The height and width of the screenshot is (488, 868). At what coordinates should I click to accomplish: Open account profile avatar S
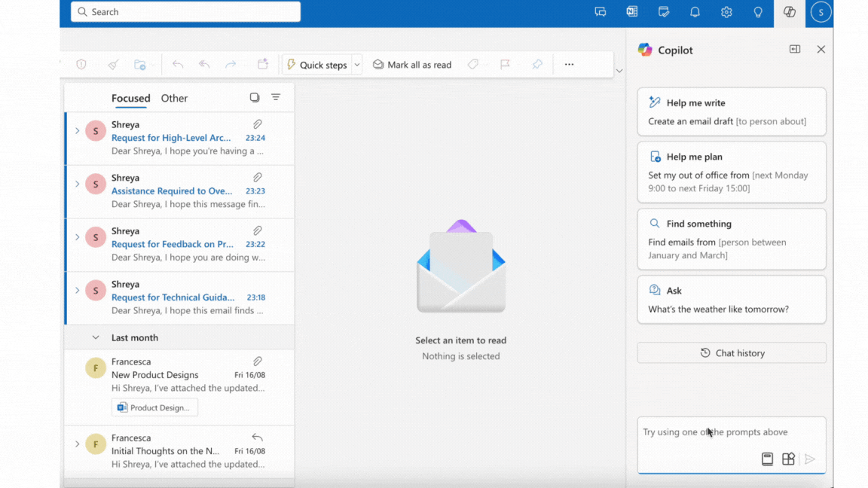click(x=821, y=11)
